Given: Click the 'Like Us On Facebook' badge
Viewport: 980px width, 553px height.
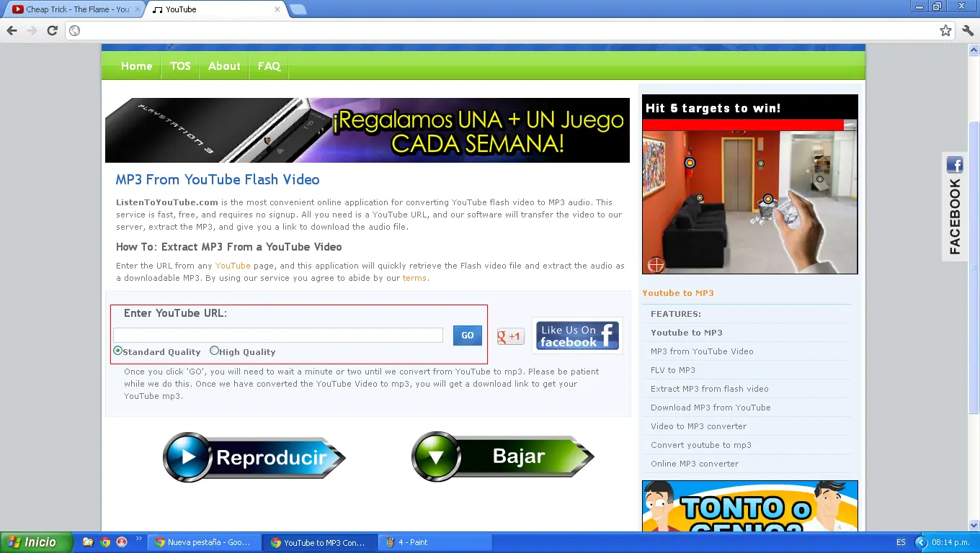Looking at the screenshot, I should (x=578, y=336).
